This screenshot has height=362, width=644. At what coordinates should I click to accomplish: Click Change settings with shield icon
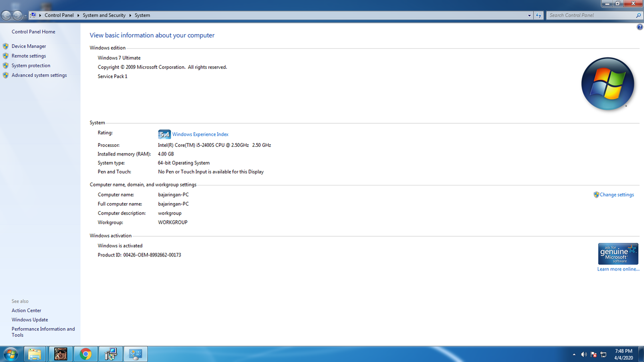(x=614, y=195)
